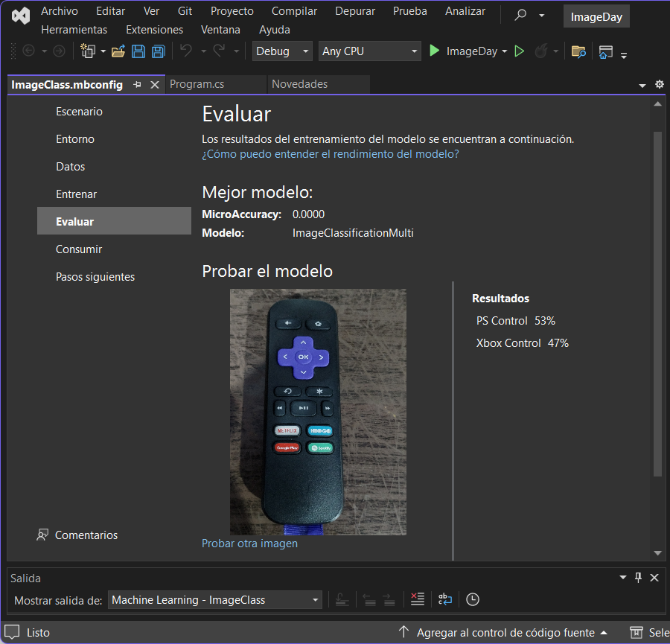Go to the Entrenar step
Screen dimensions: 670x644
(x=114, y=194)
